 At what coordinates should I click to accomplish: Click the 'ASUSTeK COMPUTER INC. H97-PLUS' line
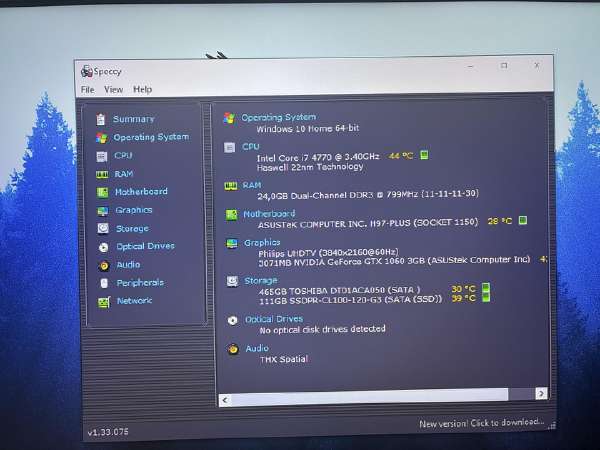tap(368, 223)
